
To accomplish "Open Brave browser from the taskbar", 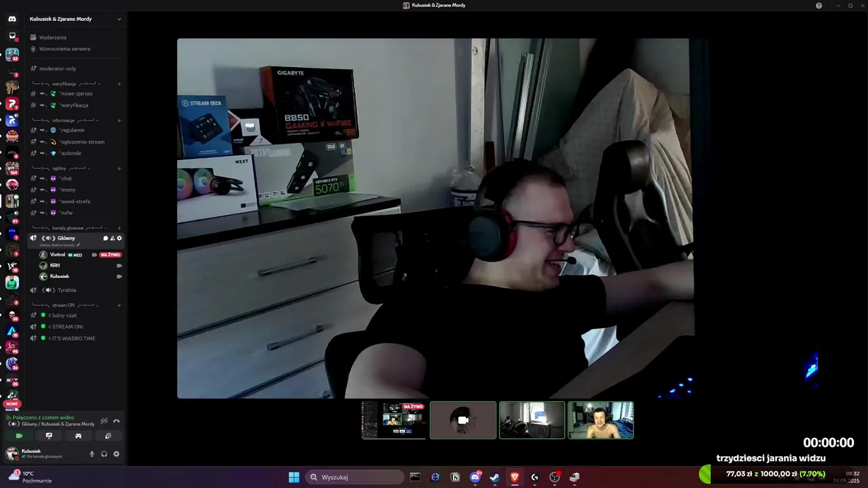I will click(515, 477).
